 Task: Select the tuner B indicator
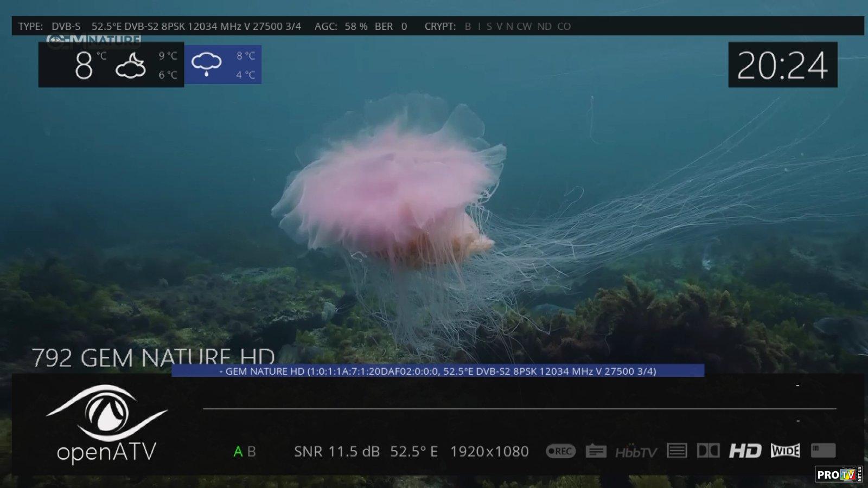click(x=251, y=452)
